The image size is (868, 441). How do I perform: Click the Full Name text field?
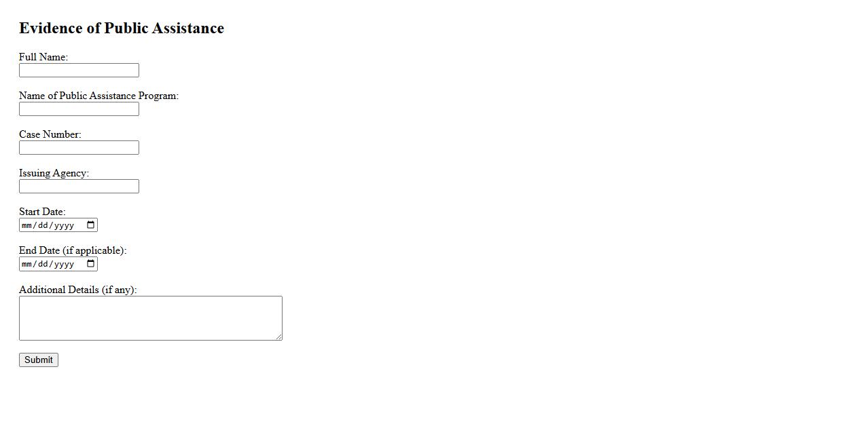(x=79, y=71)
